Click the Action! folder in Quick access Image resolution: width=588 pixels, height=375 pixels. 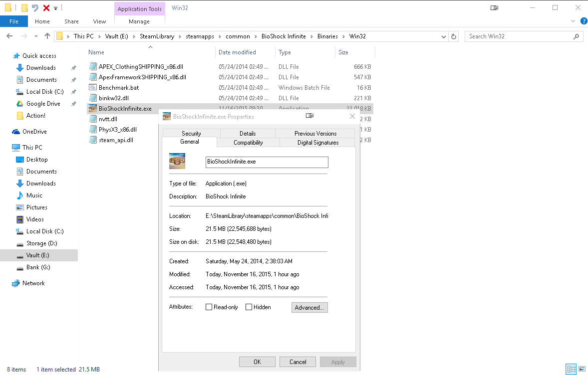[x=35, y=116]
